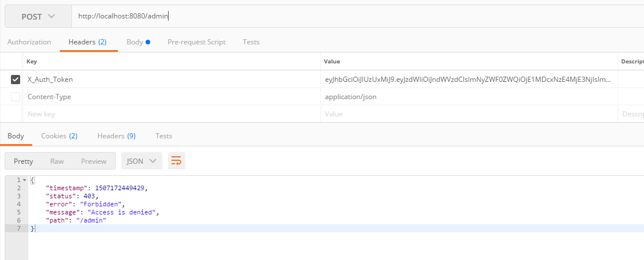Click the wrap lines icon
The height and width of the screenshot is (260, 644).
[x=177, y=161]
